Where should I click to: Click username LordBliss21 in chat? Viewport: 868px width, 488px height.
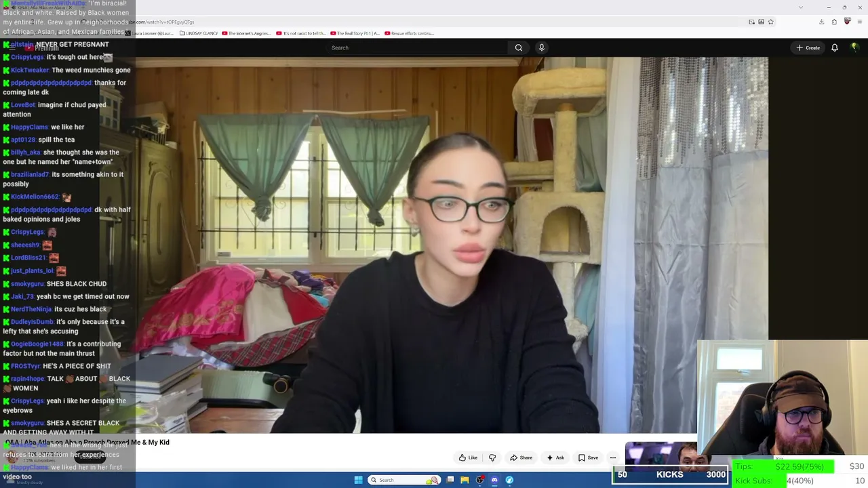(28, 258)
